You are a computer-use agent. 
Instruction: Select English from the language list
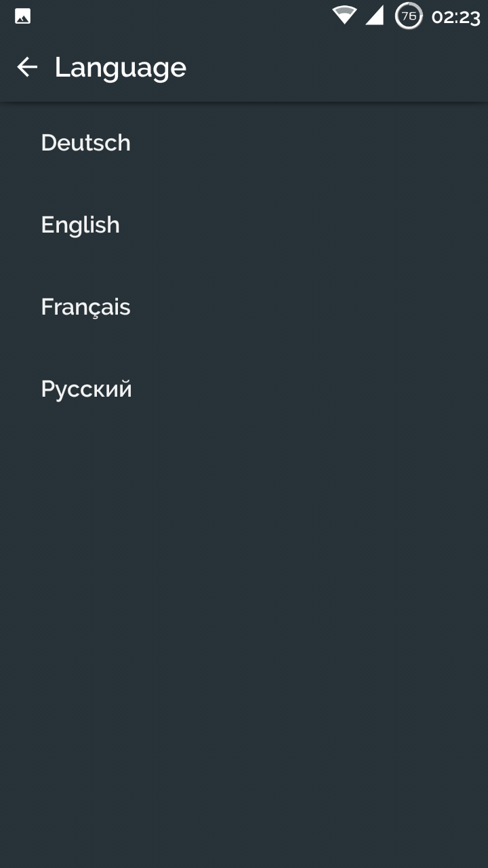[x=244, y=224]
